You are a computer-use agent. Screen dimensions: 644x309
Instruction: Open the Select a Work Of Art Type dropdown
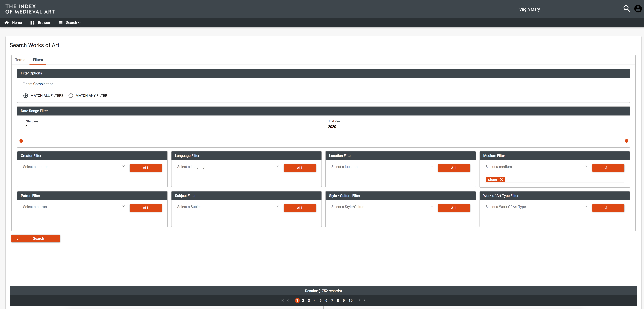(x=536, y=207)
